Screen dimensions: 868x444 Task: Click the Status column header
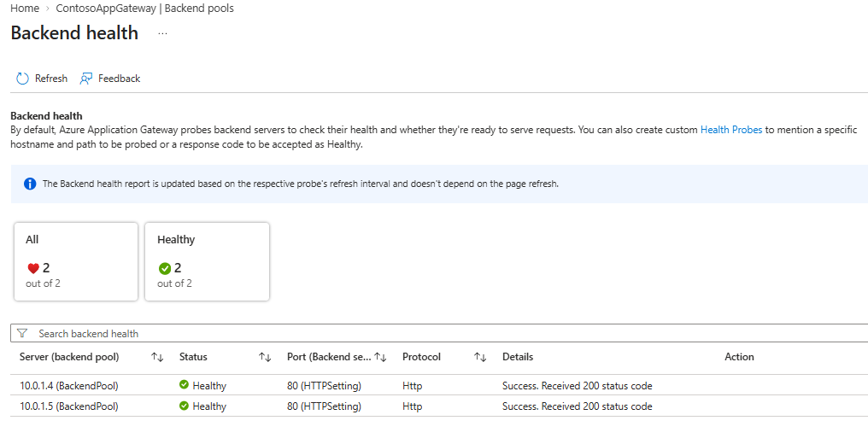[x=193, y=357]
